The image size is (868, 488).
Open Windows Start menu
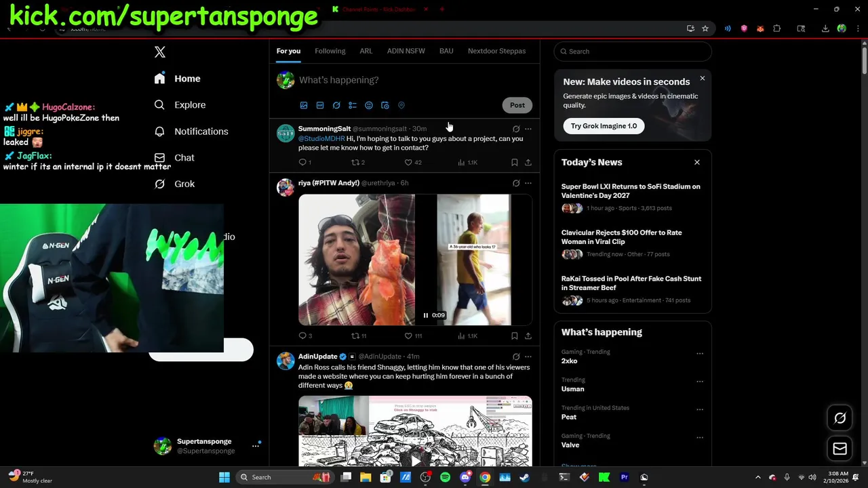pos(224,477)
